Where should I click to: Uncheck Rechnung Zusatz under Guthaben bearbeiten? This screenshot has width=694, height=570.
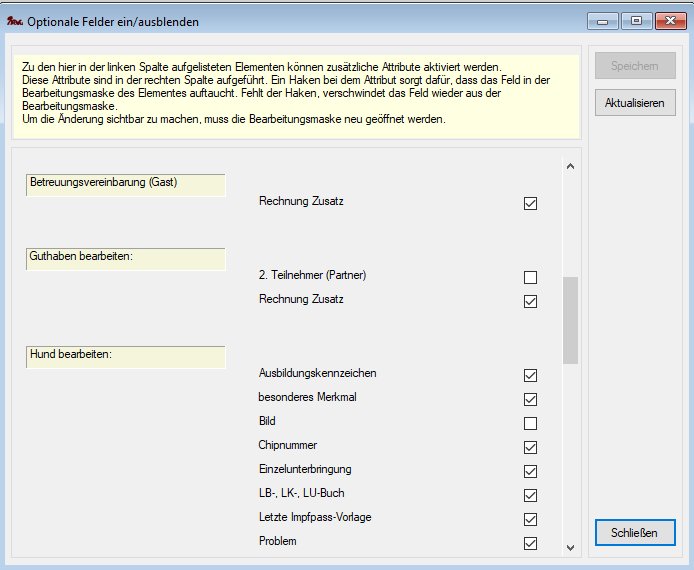530,301
